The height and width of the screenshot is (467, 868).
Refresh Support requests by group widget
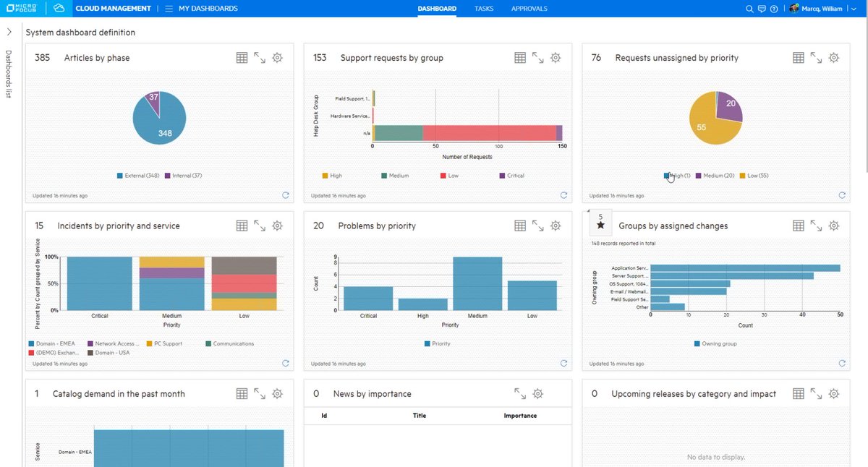pyautogui.click(x=563, y=195)
